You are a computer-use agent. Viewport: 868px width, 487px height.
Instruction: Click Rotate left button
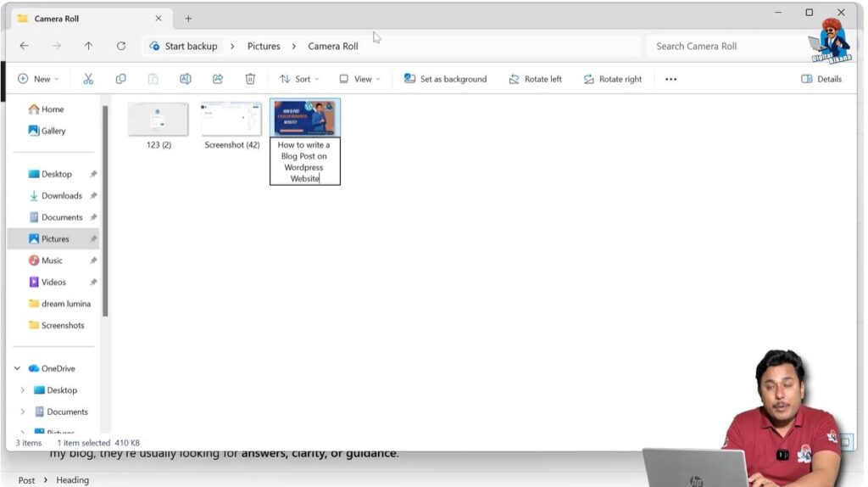click(536, 79)
